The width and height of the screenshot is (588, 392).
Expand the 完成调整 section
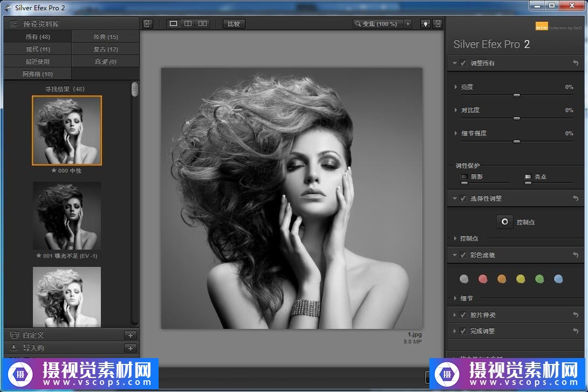[x=455, y=331]
